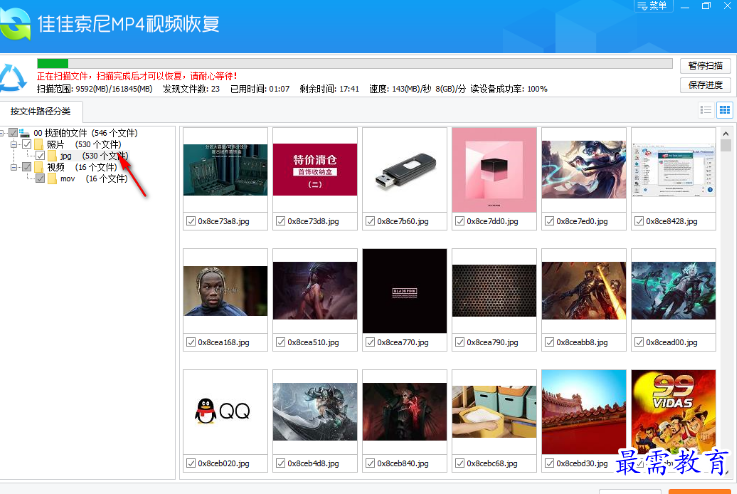Select the 按文件路径分类 tab

click(x=41, y=111)
